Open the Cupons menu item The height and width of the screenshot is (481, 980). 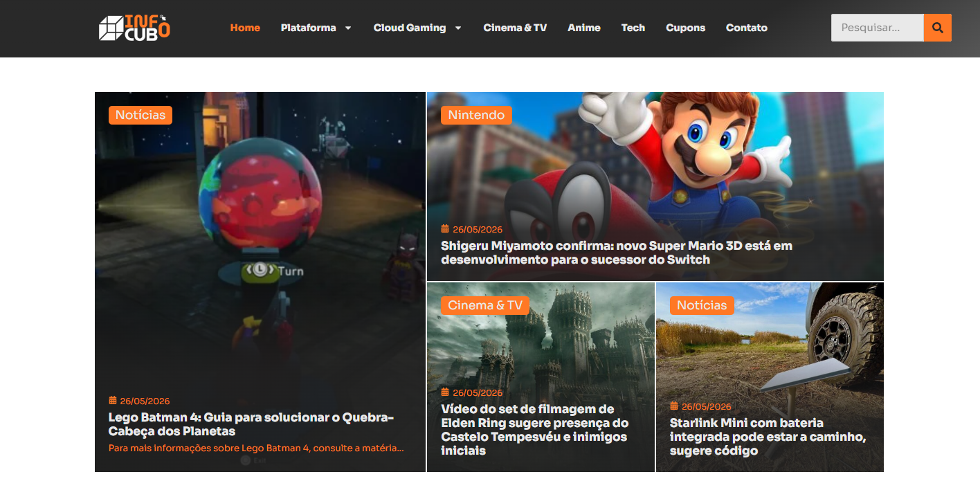pyautogui.click(x=685, y=28)
